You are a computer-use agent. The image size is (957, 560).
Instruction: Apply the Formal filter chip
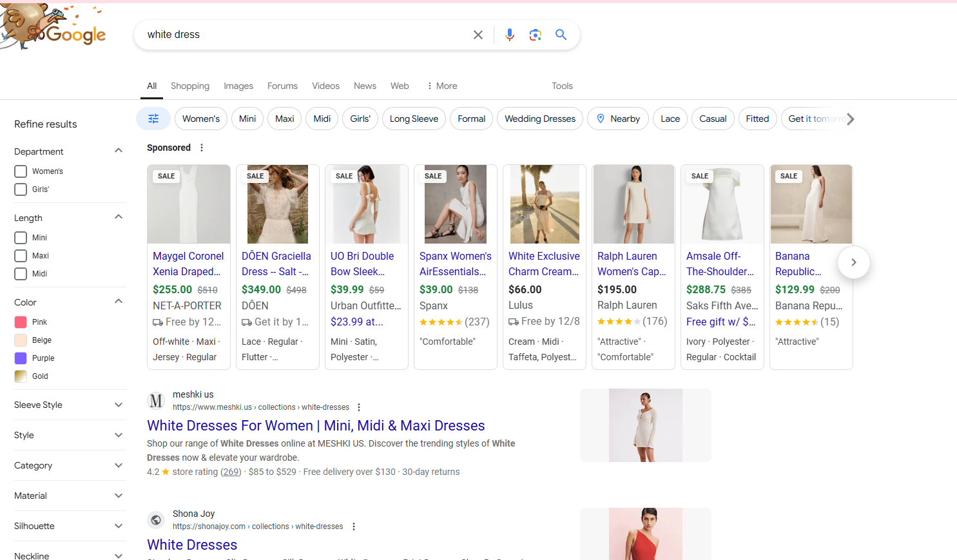click(x=472, y=119)
